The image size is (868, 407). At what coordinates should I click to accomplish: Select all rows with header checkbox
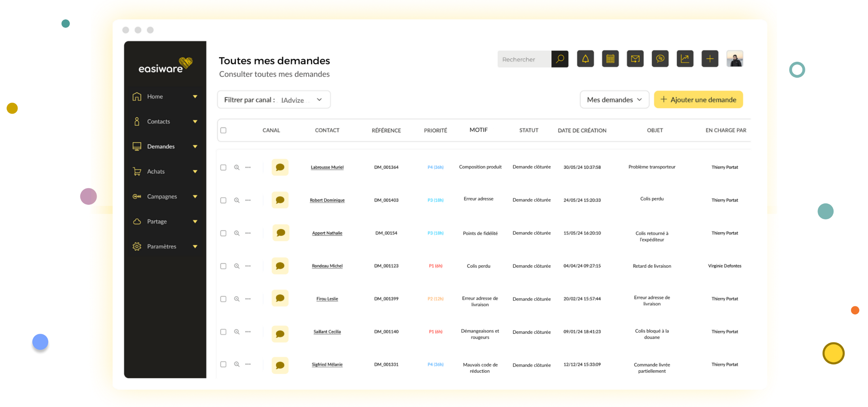223,130
